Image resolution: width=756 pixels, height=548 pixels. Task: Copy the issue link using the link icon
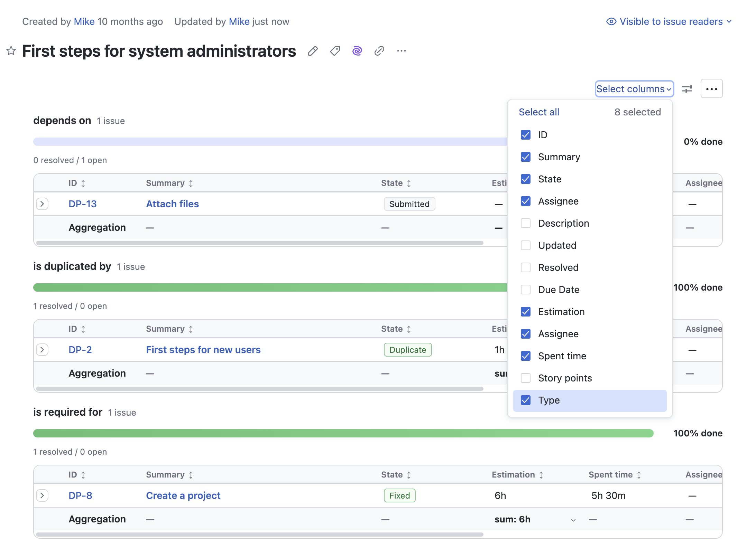[x=379, y=51]
